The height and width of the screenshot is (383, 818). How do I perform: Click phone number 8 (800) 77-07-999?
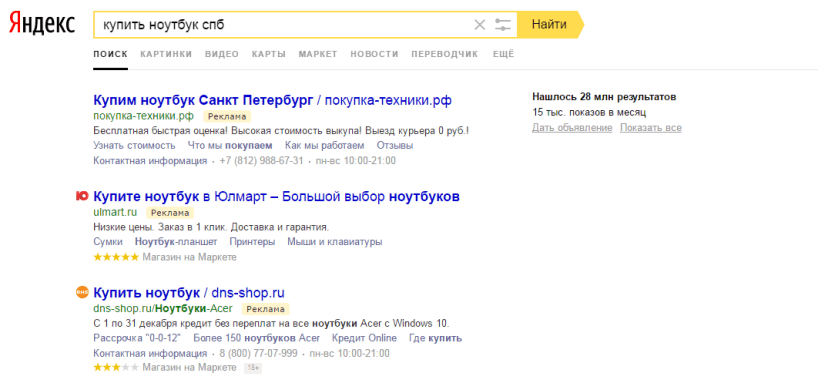258,354
